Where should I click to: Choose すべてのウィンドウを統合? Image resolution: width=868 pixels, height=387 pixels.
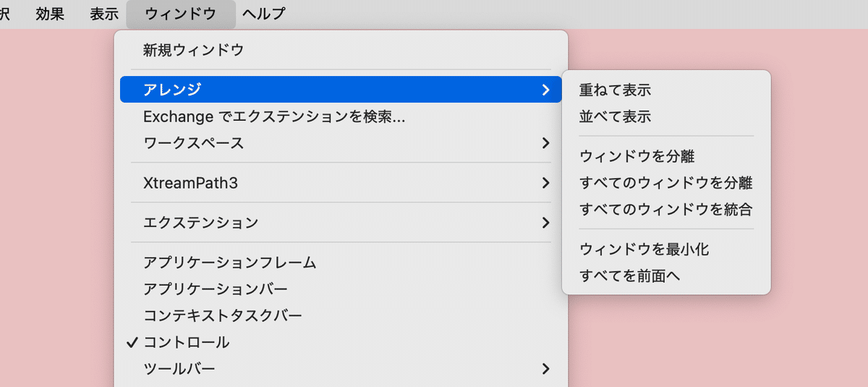click(665, 210)
